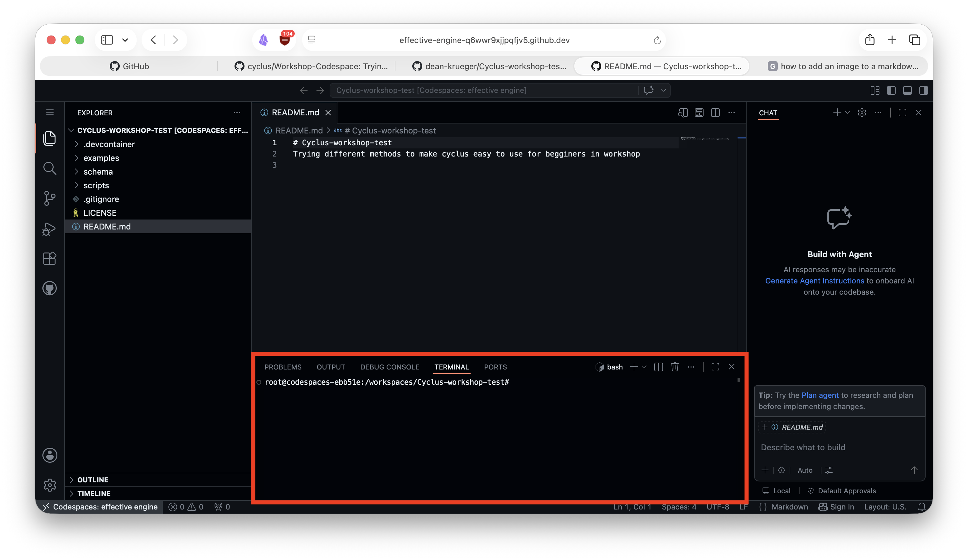The width and height of the screenshot is (968, 560).
Task: Focus the Describe what to build input
Action: pyautogui.click(x=839, y=447)
